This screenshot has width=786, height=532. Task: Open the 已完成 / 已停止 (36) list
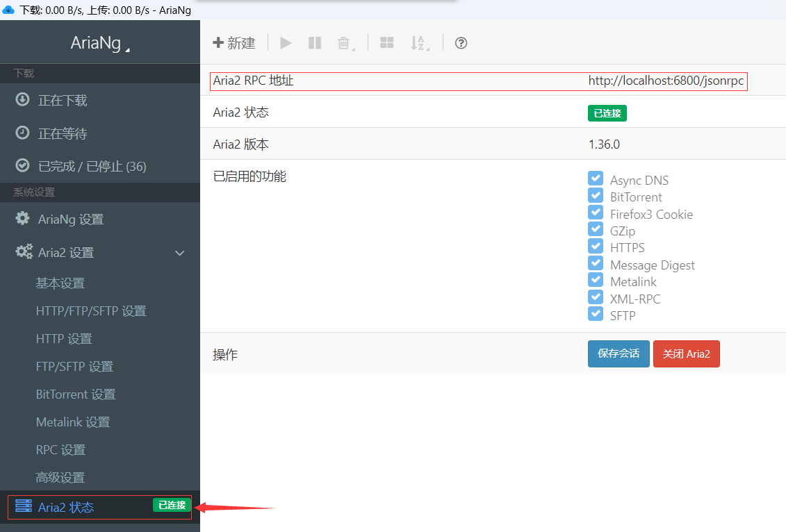(92, 167)
